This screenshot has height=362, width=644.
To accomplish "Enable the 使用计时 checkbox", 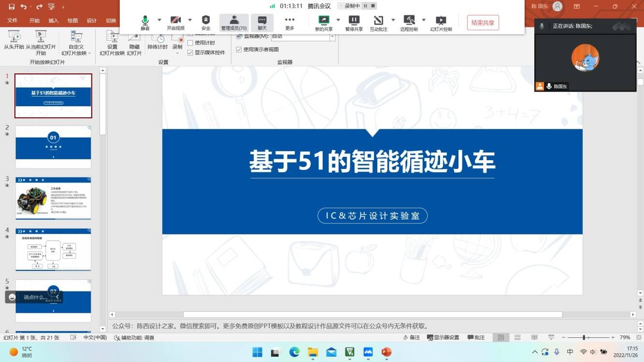I will pos(190,43).
